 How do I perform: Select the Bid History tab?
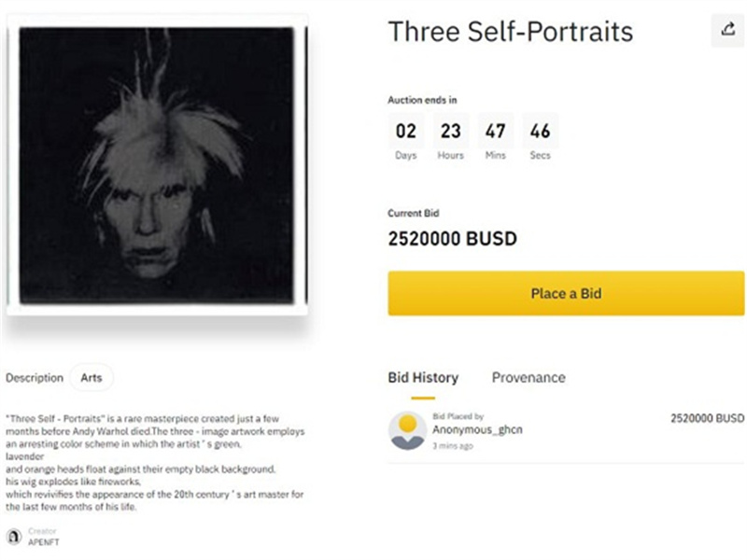[423, 378]
